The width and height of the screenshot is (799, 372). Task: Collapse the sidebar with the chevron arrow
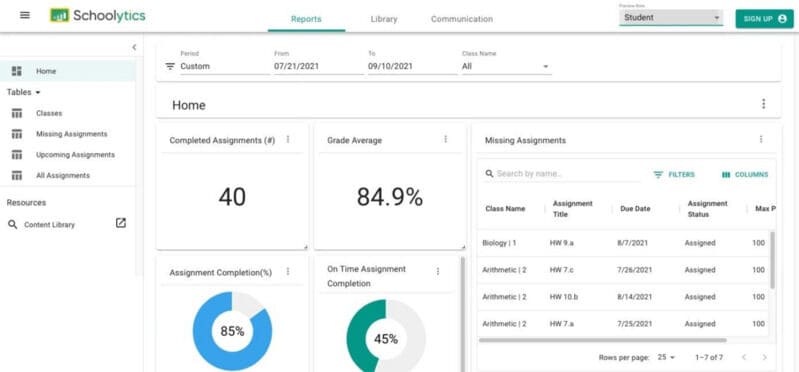point(134,47)
